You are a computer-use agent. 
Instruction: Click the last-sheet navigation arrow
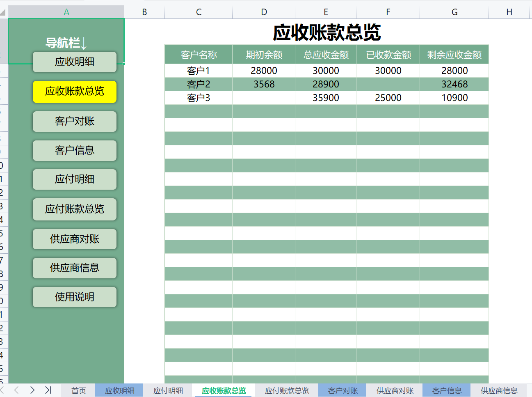point(48,390)
